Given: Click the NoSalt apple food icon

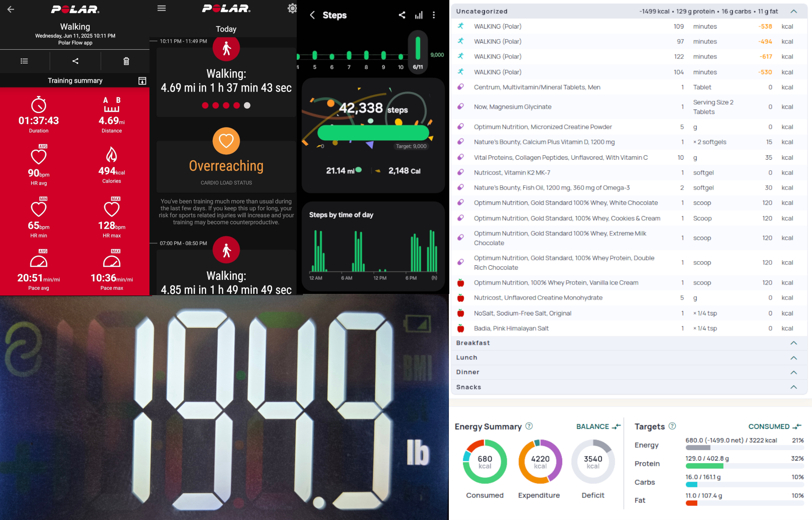Looking at the screenshot, I should point(460,313).
